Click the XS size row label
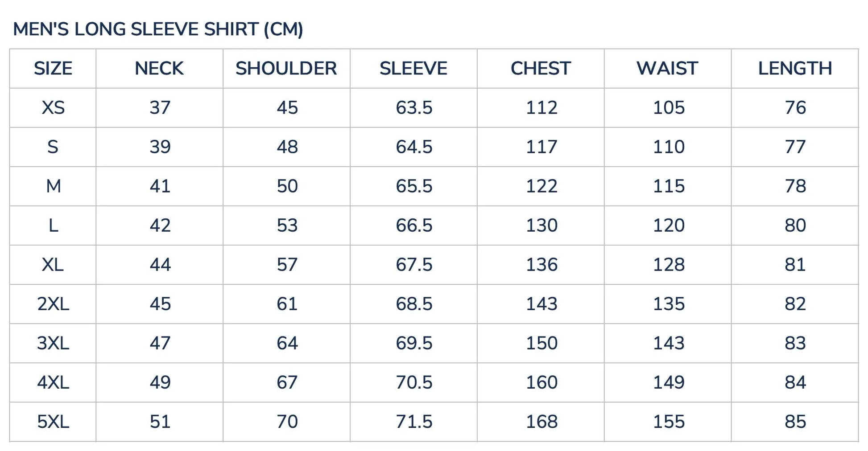This screenshot has height=451, width=868. coord(53,108)
